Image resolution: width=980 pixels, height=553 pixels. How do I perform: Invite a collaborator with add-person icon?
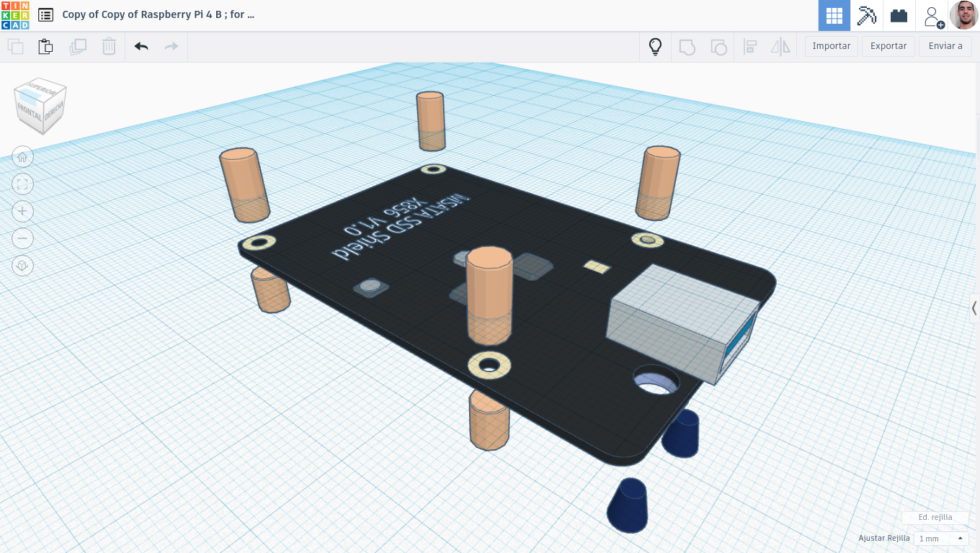[x=932, y=16]
